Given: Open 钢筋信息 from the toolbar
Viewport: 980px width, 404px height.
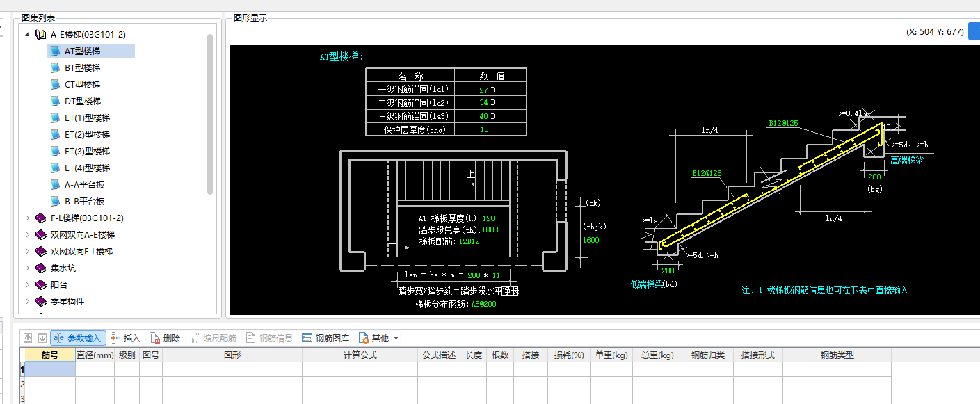Looking at the screenshot, I should (269, 338).
